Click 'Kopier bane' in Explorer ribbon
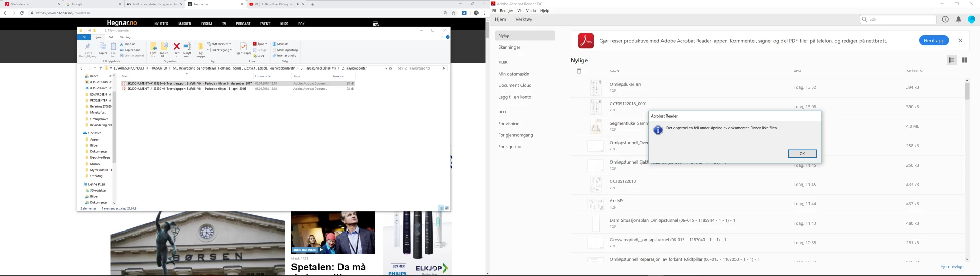980x276 pixels. coord(131,50)
